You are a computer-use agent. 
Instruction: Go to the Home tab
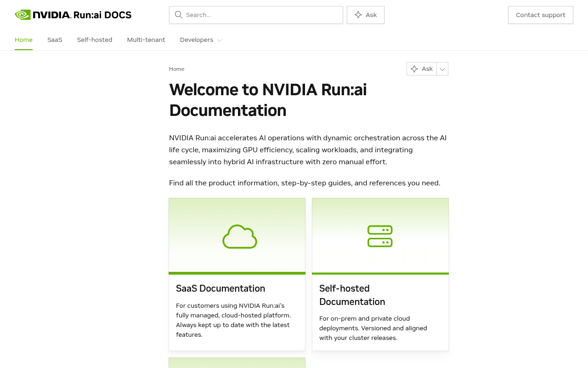[23, 40]
